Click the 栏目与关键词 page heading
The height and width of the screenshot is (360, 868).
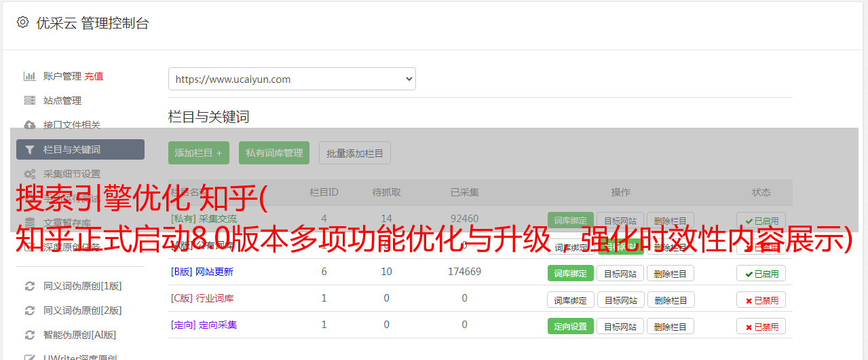pos(209,117)
